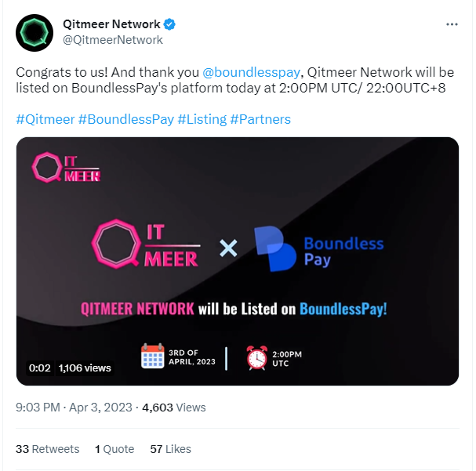
Task: Click the calendar icon in the video
Action: 152,356
